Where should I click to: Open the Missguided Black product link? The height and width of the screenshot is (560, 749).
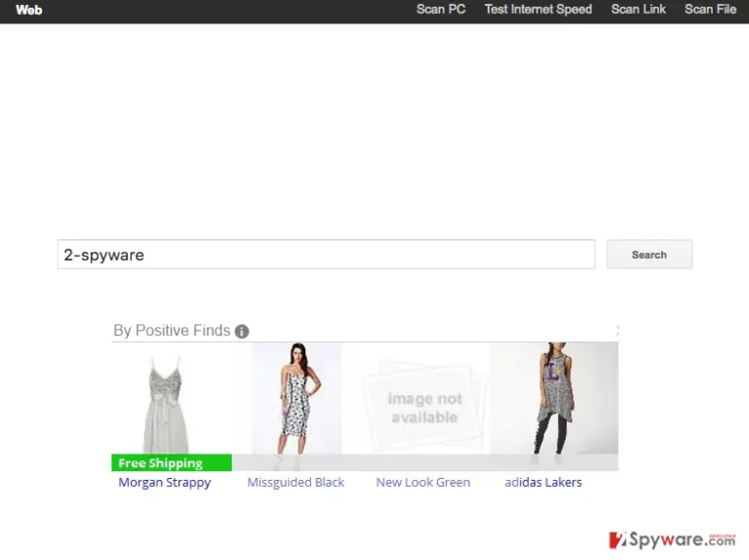pos(296,483)
